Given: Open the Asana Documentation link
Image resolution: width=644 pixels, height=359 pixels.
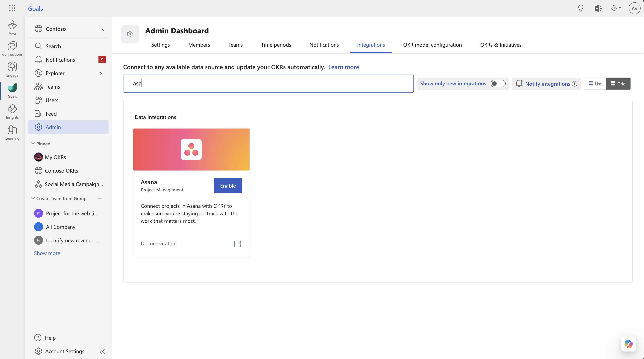Looking at the screenshot, I should 237,244.
